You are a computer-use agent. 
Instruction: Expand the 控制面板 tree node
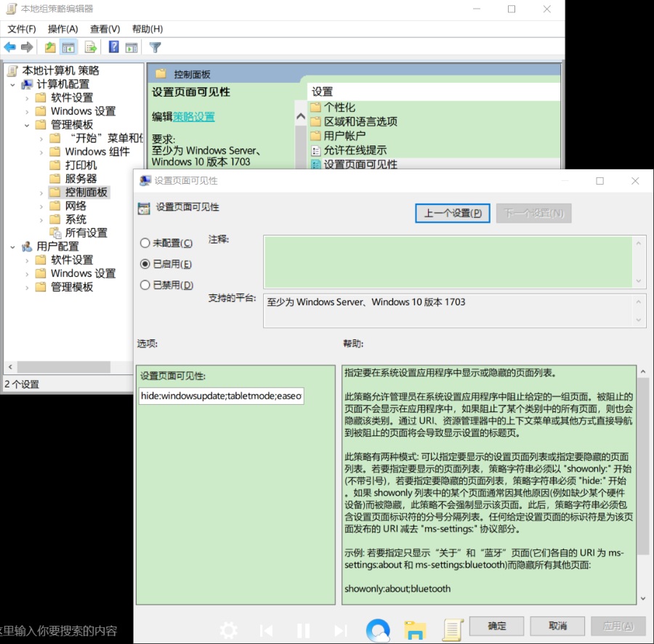[x=41, y=193]
